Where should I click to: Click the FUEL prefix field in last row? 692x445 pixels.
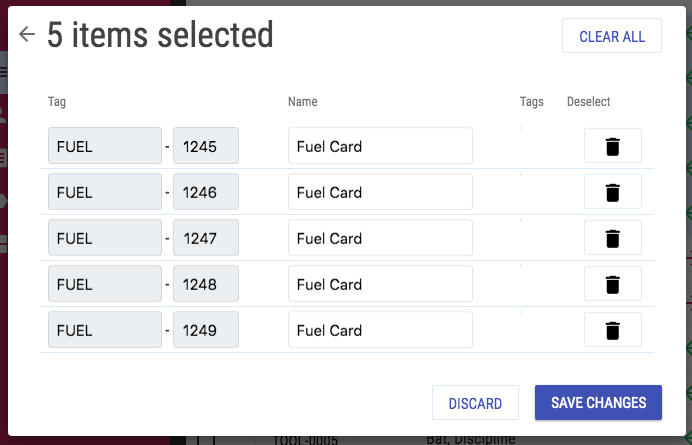coord(105,330)
